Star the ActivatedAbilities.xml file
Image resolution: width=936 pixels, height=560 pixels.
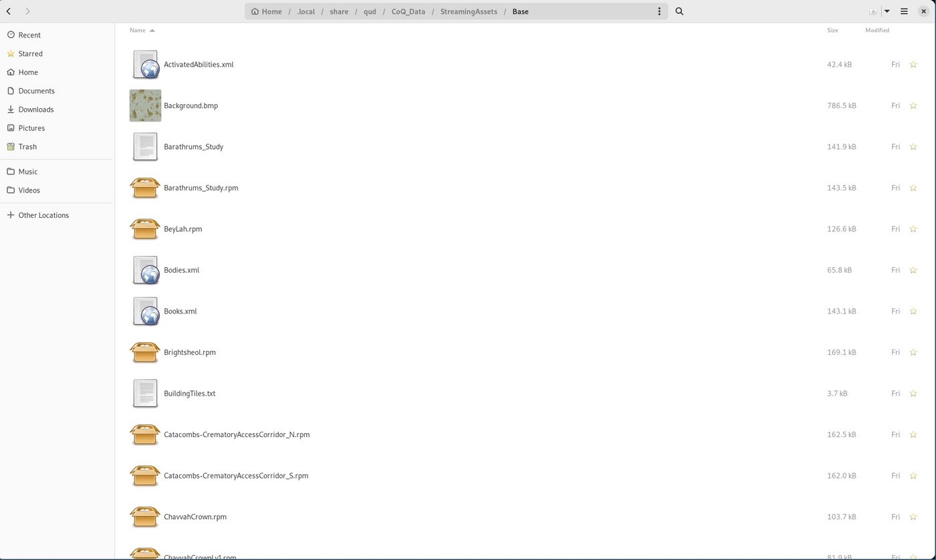pyautogui.click(x=913, y=65)
